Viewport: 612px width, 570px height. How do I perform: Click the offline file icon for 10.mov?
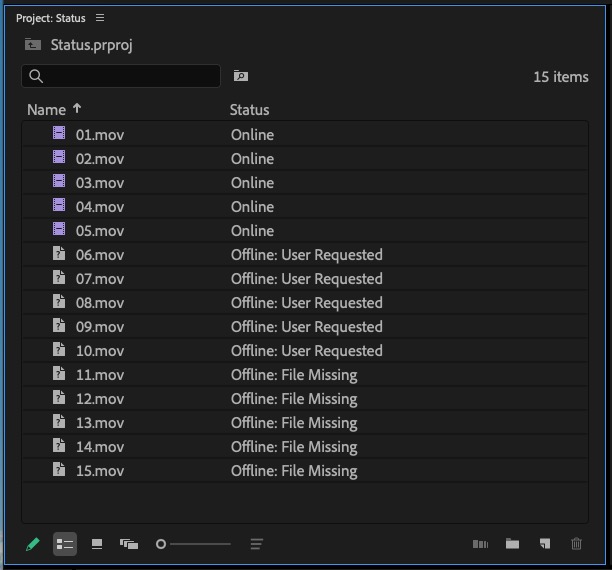(x=59, y=349)
